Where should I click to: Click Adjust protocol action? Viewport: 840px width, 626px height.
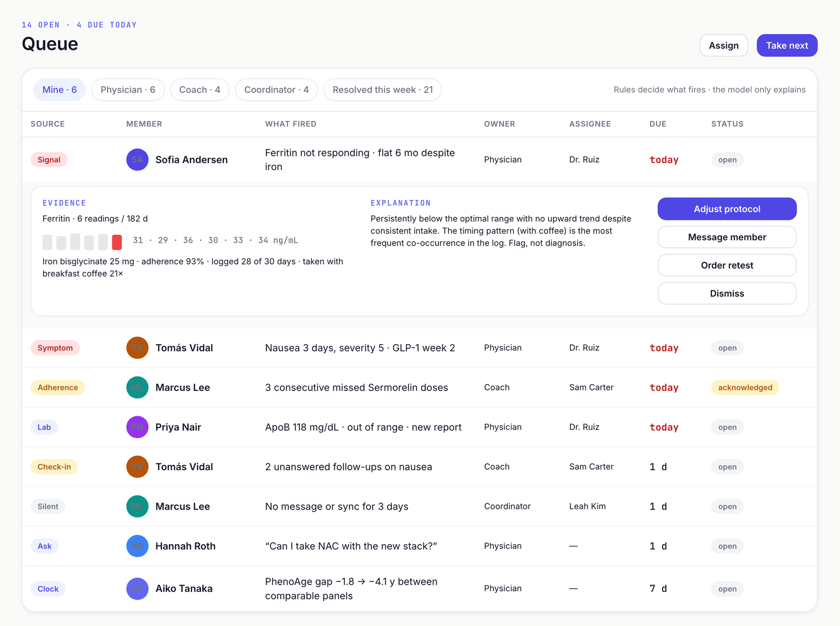727,209
